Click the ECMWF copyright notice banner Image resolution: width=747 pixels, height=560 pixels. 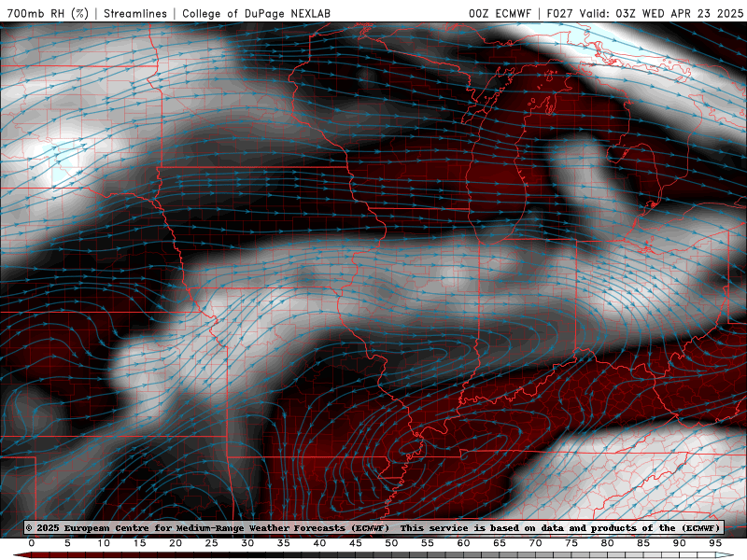[x=373, y=528]
